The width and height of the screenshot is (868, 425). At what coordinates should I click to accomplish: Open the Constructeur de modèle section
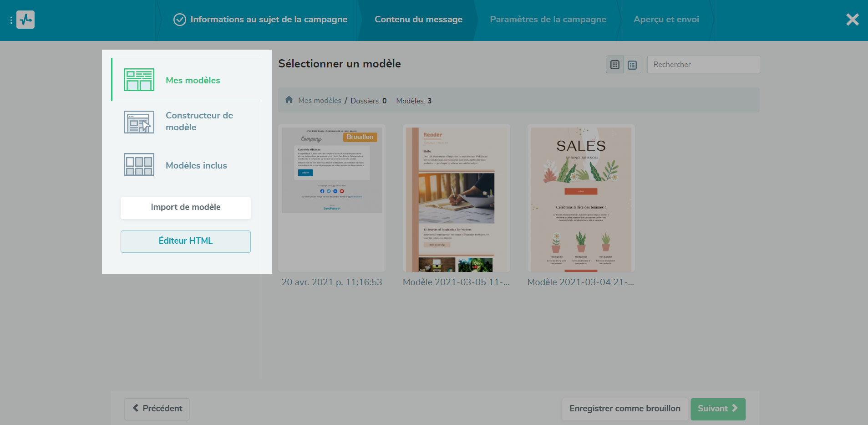click(199, 121)
